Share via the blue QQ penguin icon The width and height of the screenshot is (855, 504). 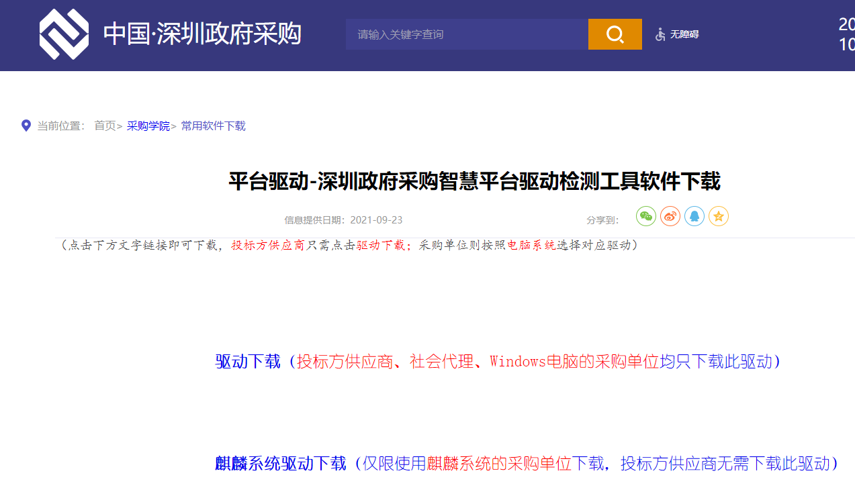[x=694, y=216]
